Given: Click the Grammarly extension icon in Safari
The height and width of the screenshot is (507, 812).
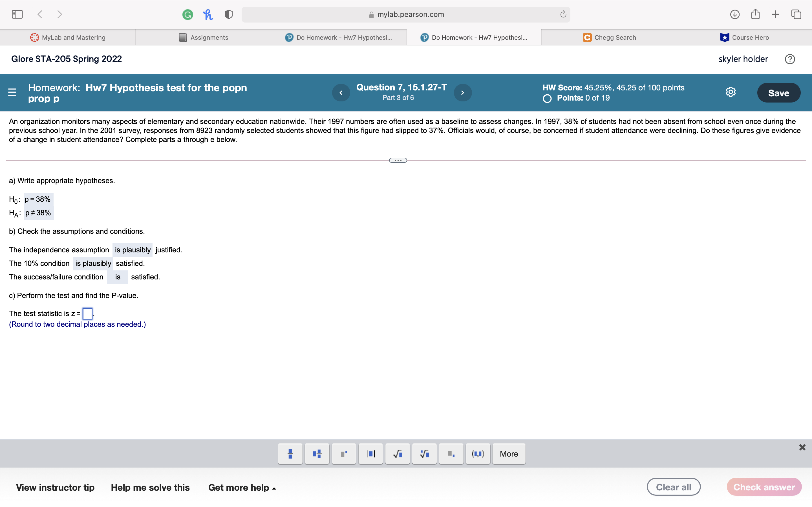Looking at the screenshot, I should click(188, 14).
